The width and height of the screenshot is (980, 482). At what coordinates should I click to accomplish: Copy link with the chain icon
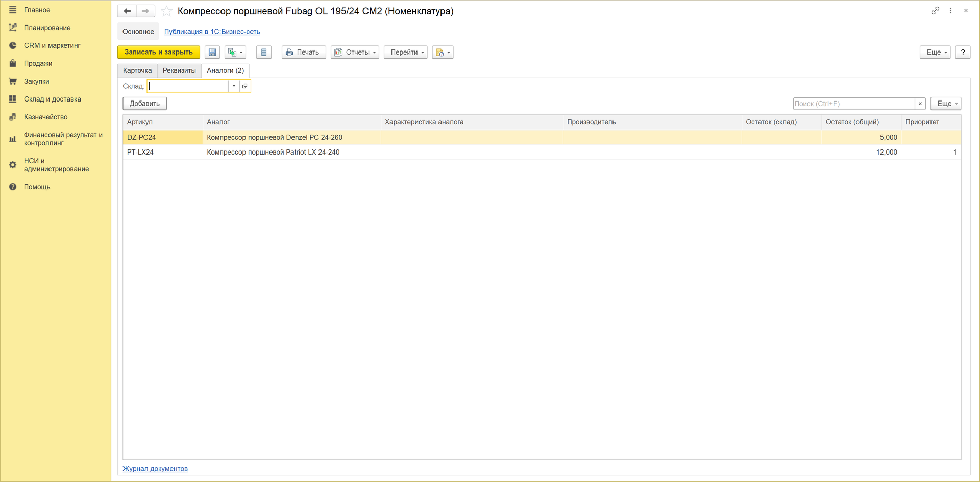coord(935,10)
